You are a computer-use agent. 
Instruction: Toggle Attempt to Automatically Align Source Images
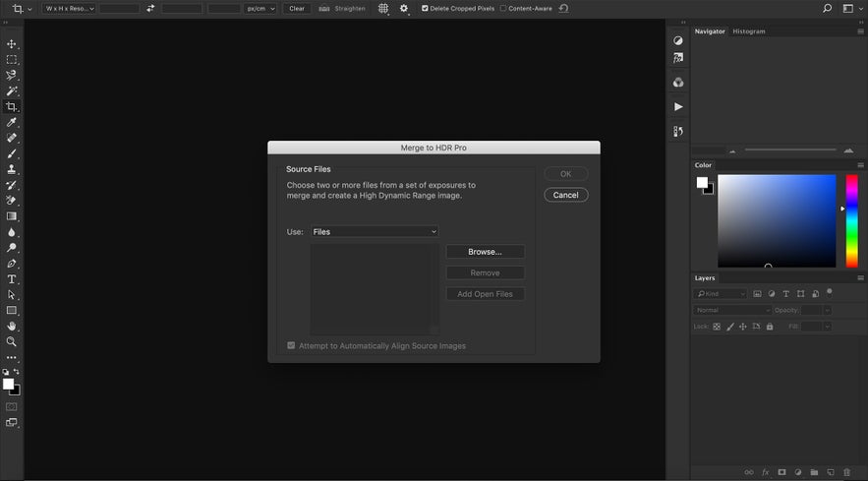tap(291, 345)
